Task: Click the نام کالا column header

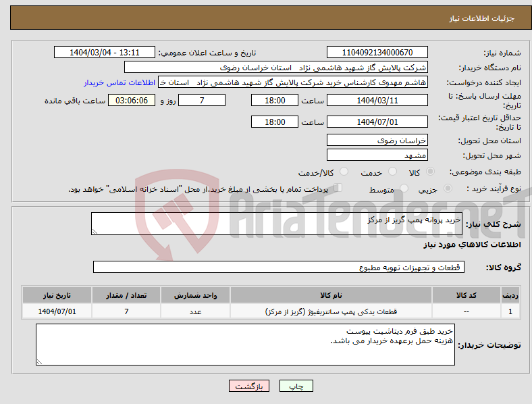Action: click(331, 295)
